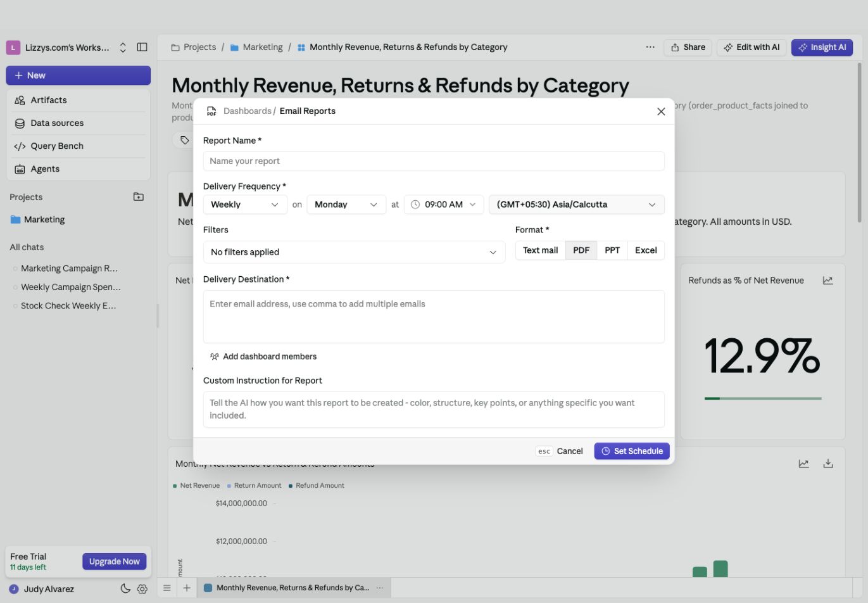Viewport: 868px width, 603px height.
Task: Select Text mail format
Action: point(540,250)
